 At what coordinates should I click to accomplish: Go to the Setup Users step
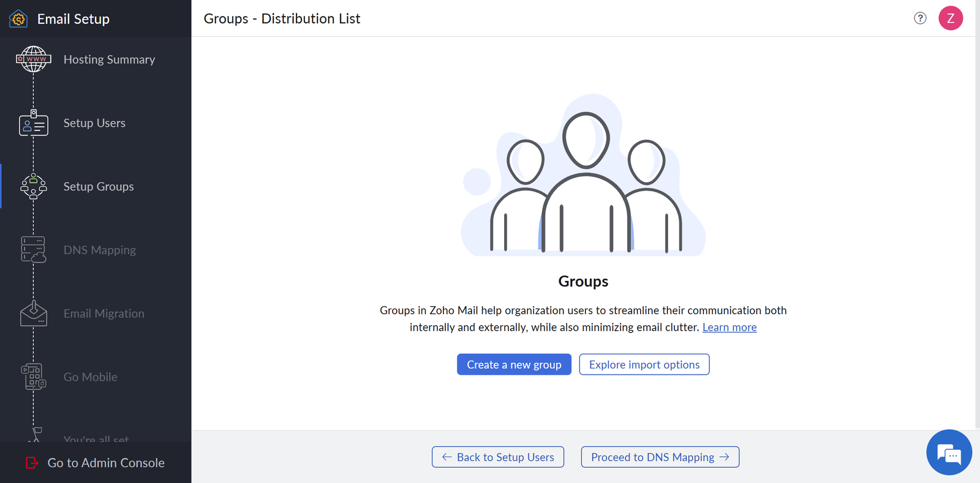point(96,123)
